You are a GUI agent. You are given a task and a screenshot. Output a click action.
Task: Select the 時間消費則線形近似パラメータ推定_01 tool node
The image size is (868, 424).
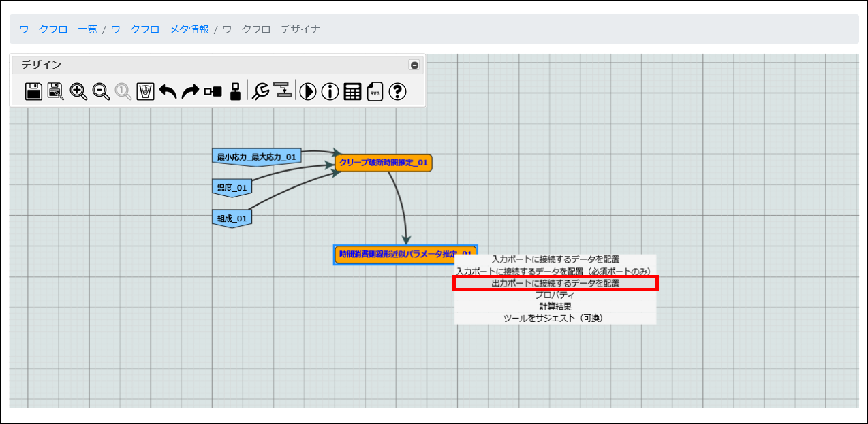point(405,255)
